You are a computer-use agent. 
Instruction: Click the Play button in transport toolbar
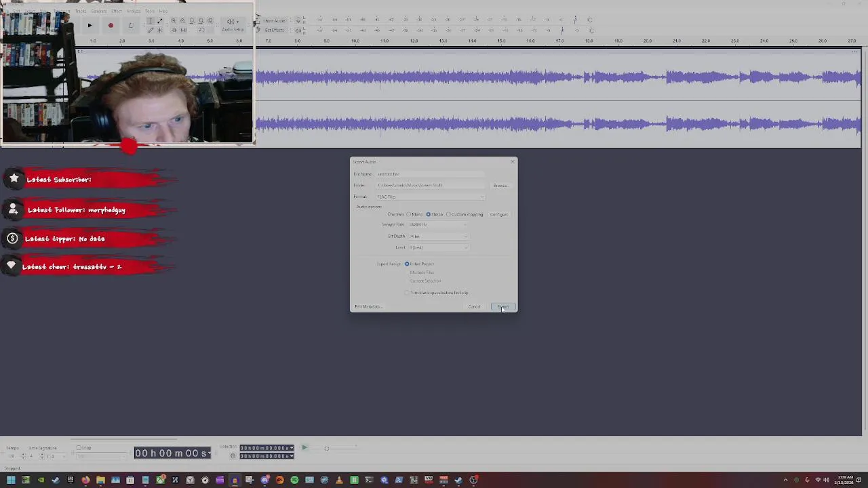point(90,25)
